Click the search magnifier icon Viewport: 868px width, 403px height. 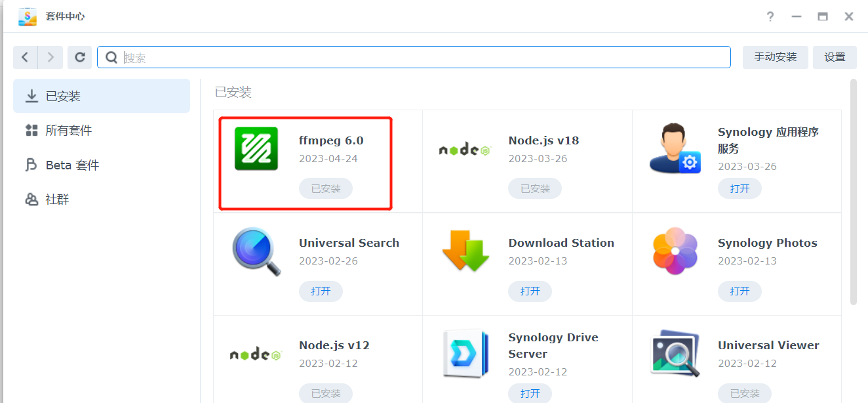tap(111, 57)
